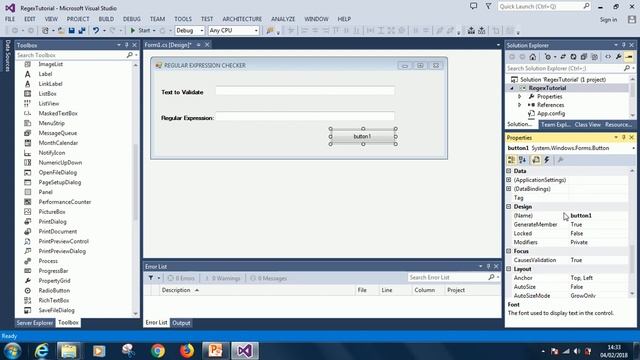Image resolution: width=640 pixels, height=360 pixels.
Task: Show properties in Categorized view
Action: pyautogui.click(x=511, y=160)
